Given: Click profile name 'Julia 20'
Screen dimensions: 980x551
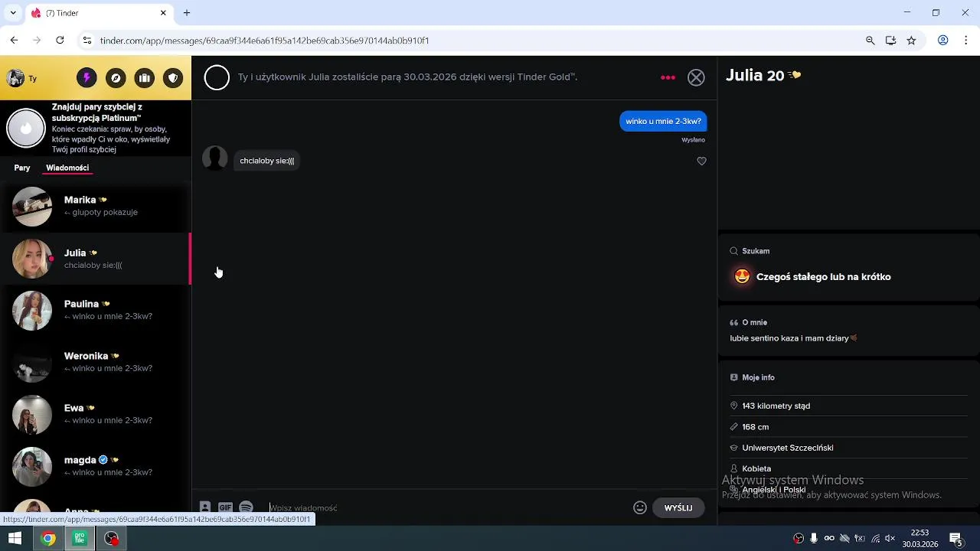Looking at the screenshot, I should tap(755, 75).
